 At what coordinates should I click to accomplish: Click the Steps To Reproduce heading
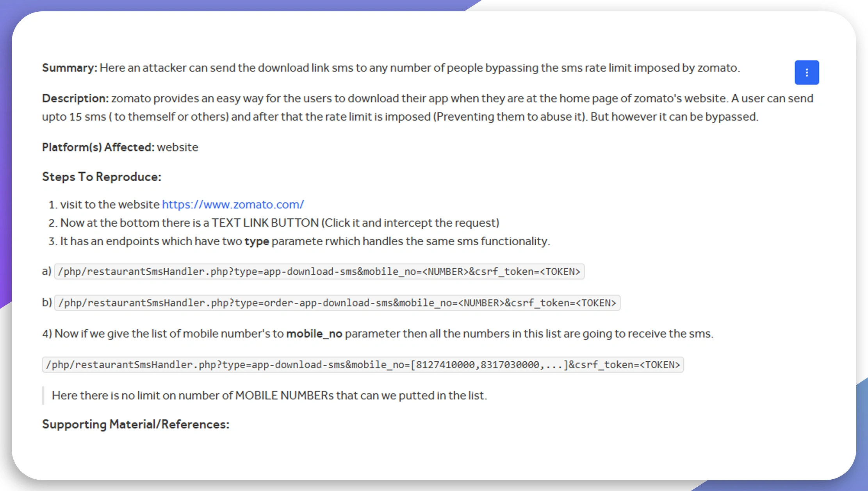tap(102, 177)
